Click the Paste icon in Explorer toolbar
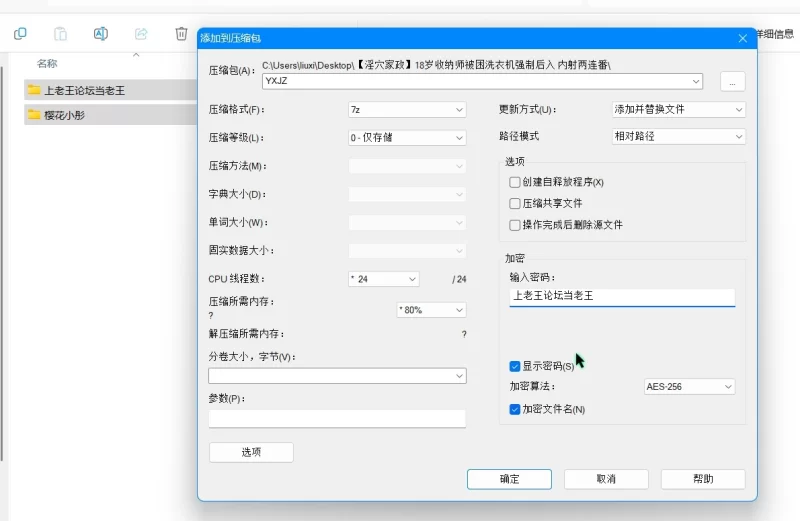The image size is (800, 521). point(60,34)
